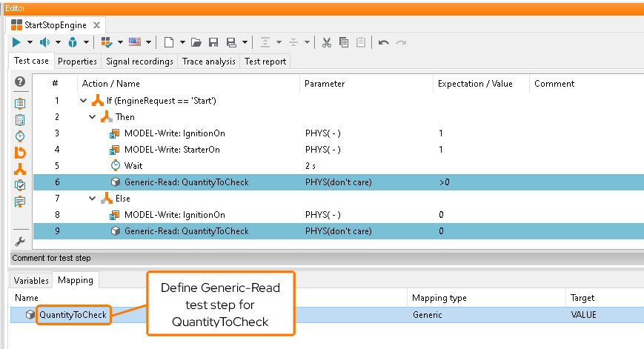Select the QuantityToCheck mapping entry
Screen dimensions: 644x349
click(x=73, y=315)
